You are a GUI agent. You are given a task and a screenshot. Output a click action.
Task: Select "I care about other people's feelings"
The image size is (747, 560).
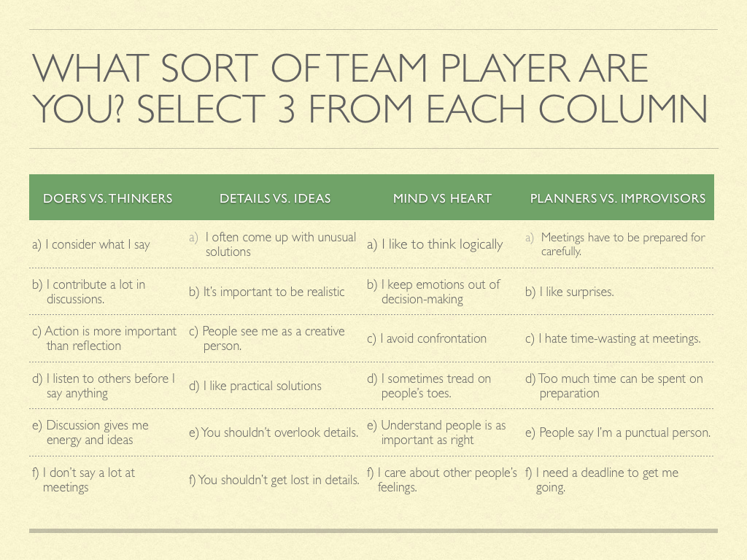click(x=441, y=480)
